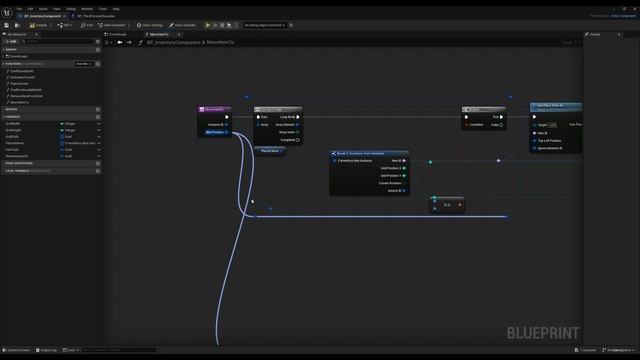Open the Asset menu
Image resolution: width=640 pixels, height=360 pixels.
point(43,9)
